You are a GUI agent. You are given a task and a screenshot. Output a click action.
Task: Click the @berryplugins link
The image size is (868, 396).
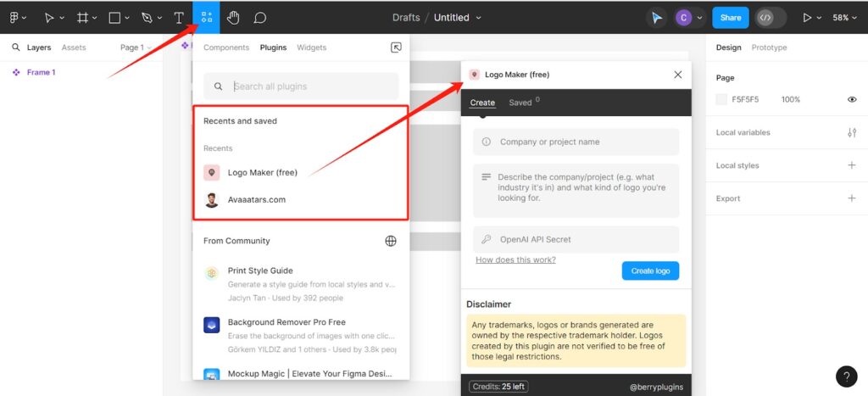pyautogui.click(x=657, y=388)
